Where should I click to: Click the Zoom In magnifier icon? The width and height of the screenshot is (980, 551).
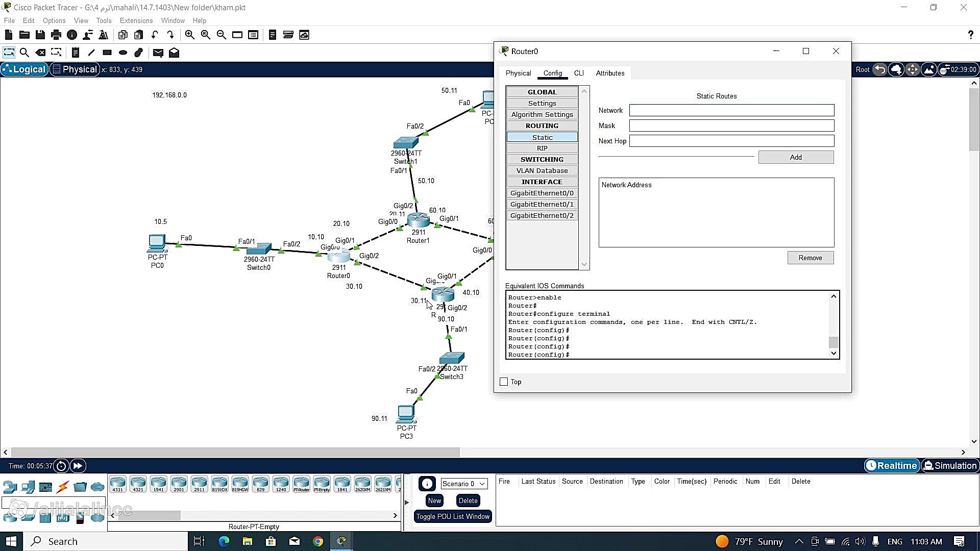[189, 35]
